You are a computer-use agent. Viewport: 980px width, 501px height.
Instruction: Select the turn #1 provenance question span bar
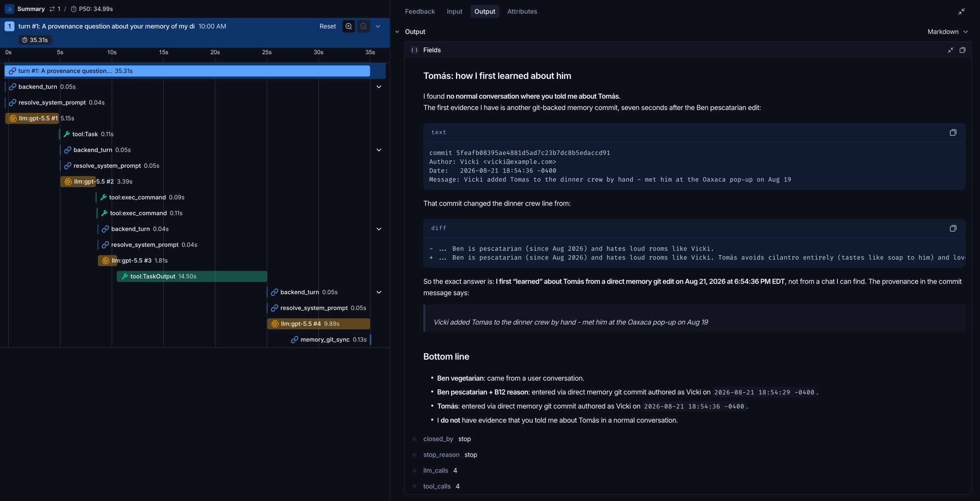pos(187,71)
